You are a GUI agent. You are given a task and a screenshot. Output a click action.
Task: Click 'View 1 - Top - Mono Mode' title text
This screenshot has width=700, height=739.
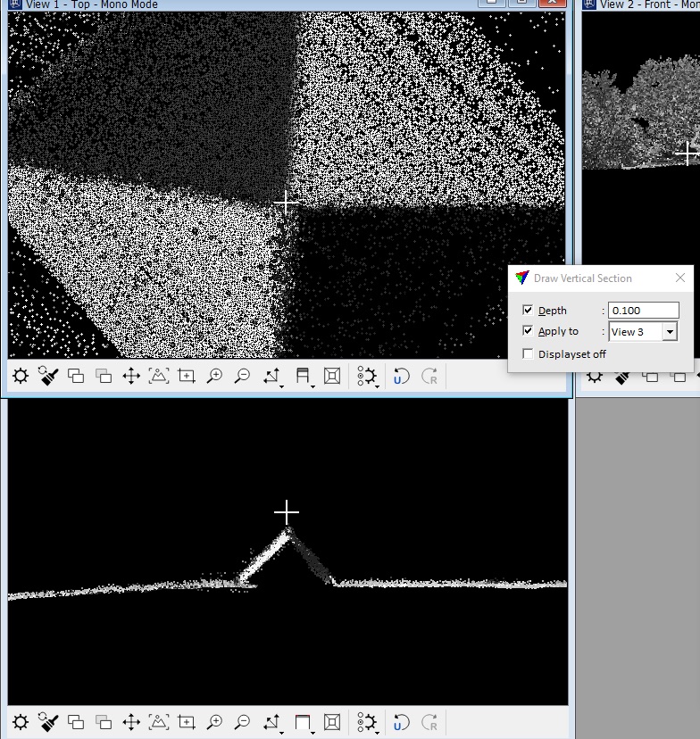(x=91, y=4)
